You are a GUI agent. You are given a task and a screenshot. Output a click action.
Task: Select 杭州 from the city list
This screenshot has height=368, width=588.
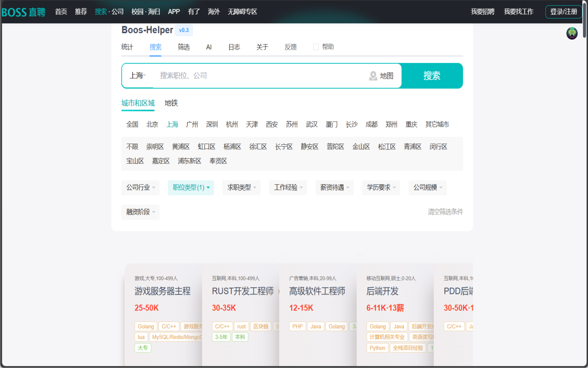tap(232, 124)
